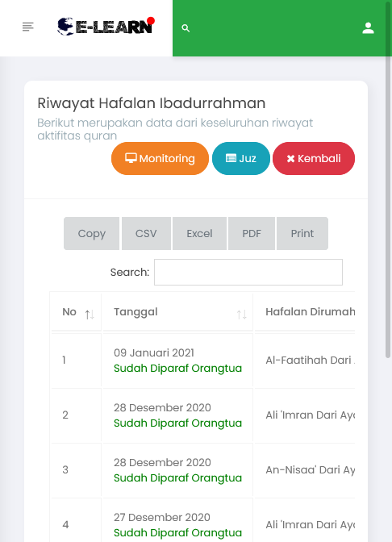This screenshot has height=542, width=392.
Task: Sort table by No column arrows
Action: tap(90, 315)
